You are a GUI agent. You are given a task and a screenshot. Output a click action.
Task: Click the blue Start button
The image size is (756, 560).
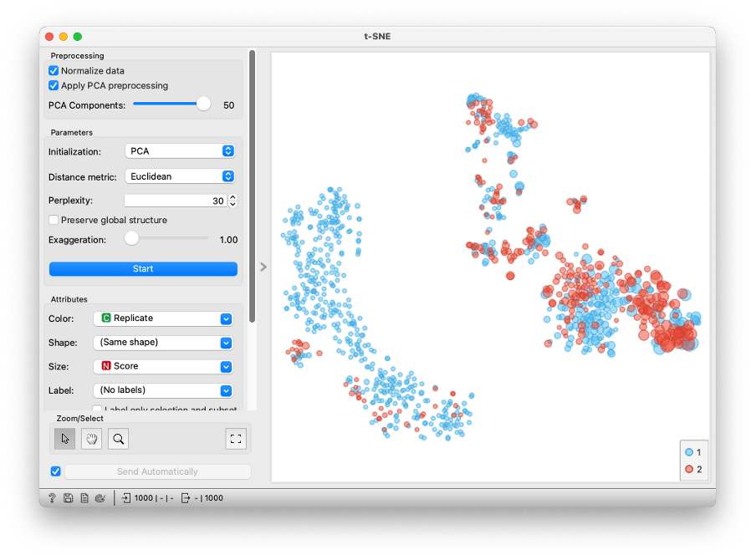click(143, 269)
